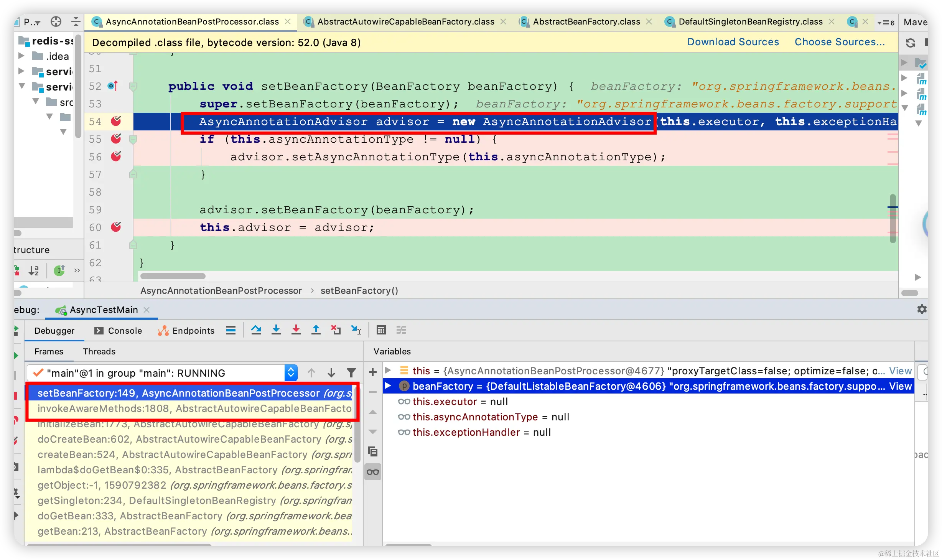942x560 pixels.
Task: Click the New Watch plus icon
Action: coord(372,372)
